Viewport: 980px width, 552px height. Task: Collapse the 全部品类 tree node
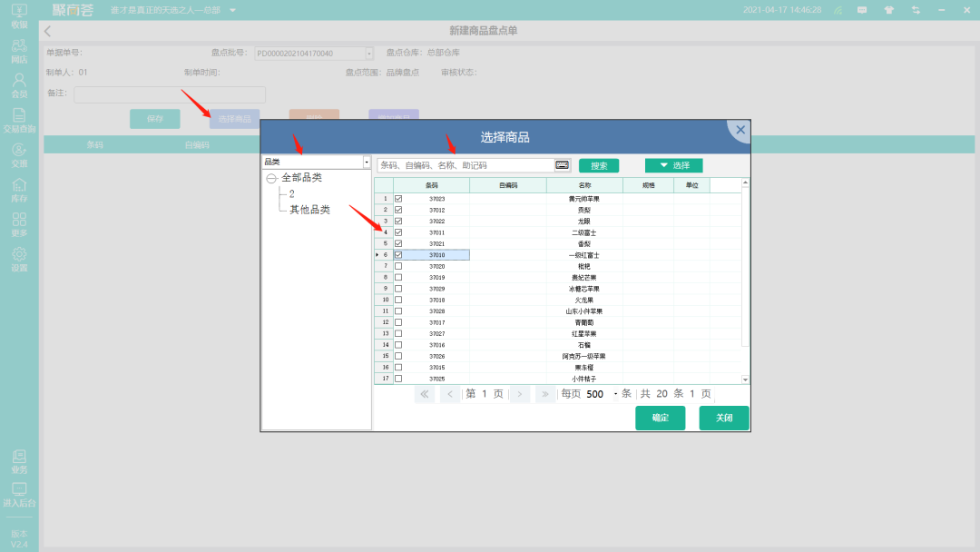coord(271,179)
